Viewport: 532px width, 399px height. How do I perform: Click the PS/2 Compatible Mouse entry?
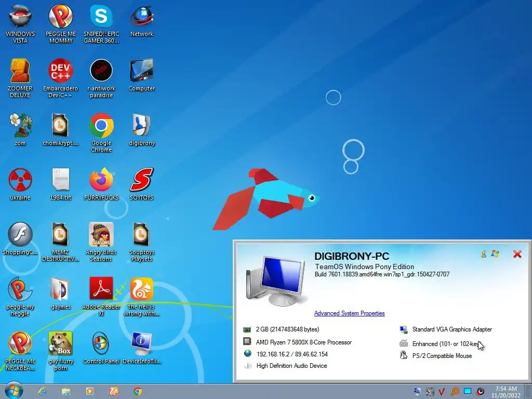[442, 356]
